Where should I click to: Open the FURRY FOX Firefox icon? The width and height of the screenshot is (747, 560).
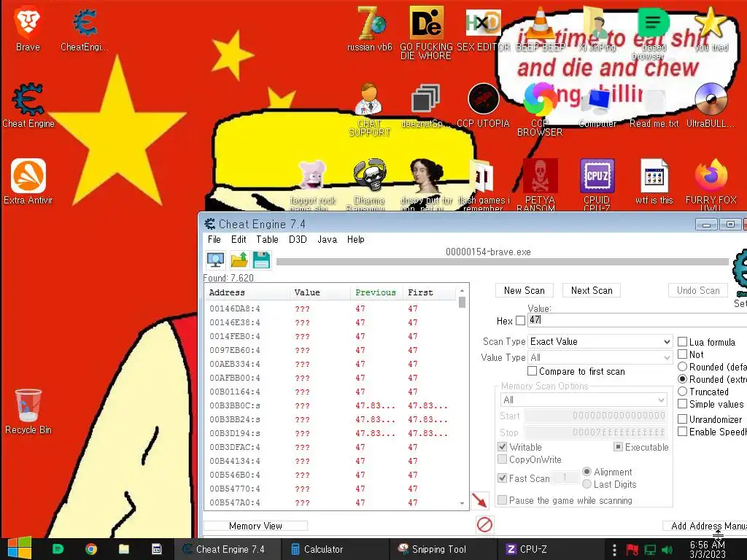(711, 184)
